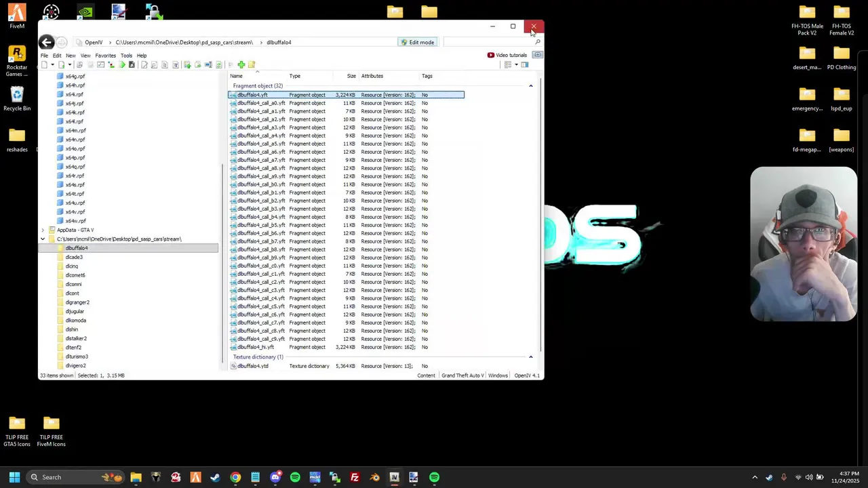Collapse the pd_sasp_cars\stream tree node

point(43,239)
